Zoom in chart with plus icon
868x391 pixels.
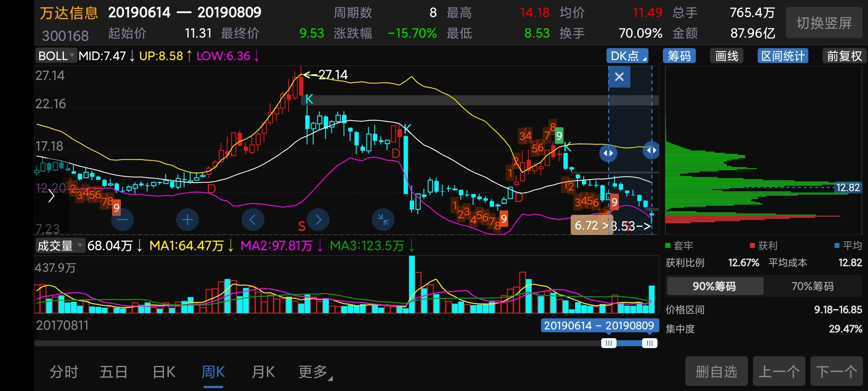(x=187, y=220)
